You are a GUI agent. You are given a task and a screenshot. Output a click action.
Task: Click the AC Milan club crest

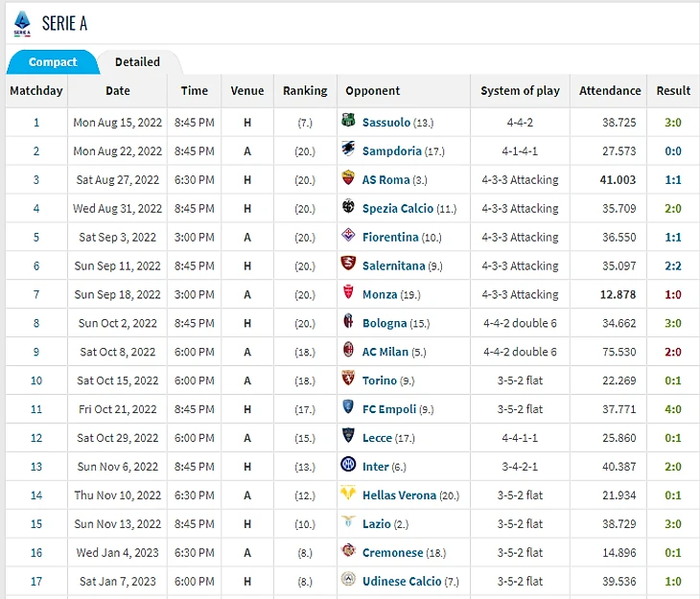click(348, 352)
